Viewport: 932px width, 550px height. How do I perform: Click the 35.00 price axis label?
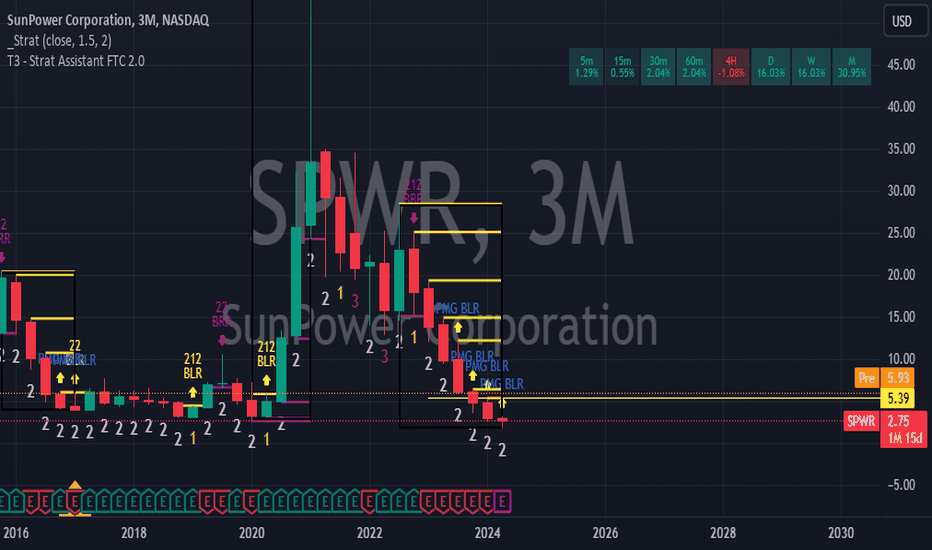pyautogui.click(x=900, y=149)
